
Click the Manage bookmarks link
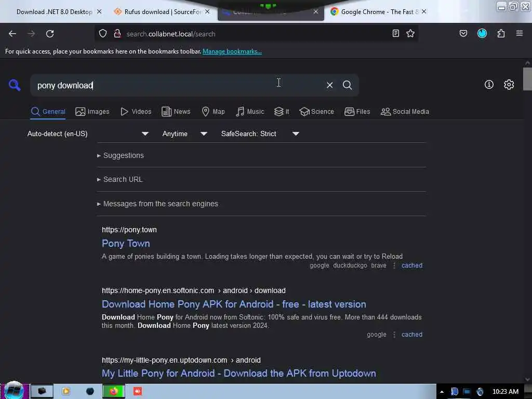232,51
